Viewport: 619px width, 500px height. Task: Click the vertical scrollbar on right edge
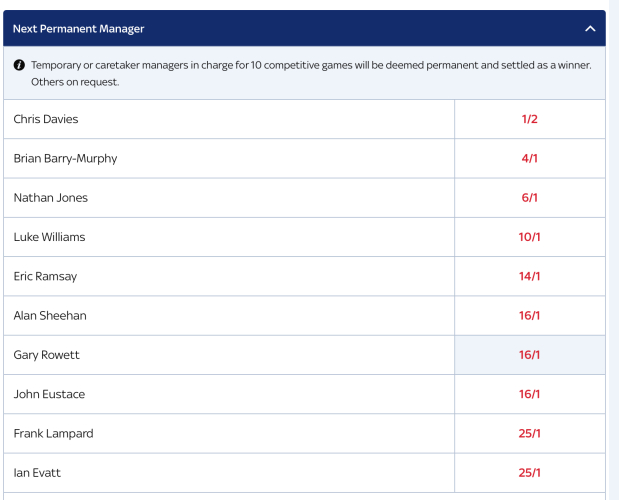pyautogui.click(x=612, y=250)
